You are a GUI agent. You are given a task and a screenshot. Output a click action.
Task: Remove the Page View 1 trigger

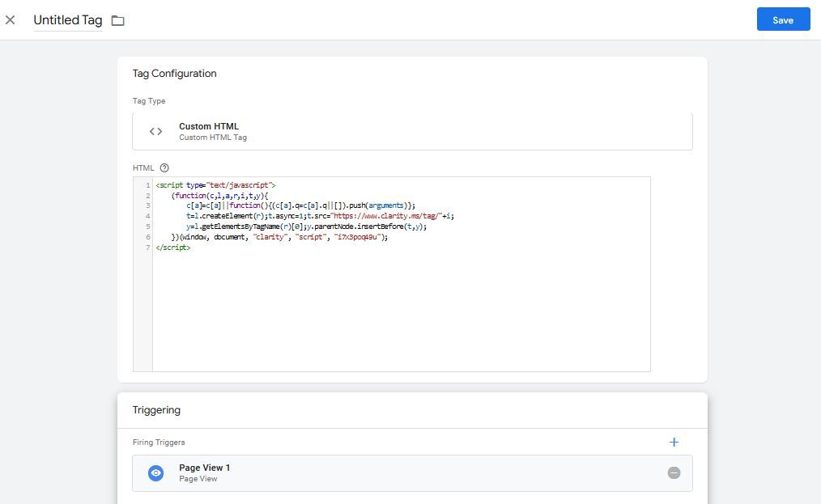(674, 473)
